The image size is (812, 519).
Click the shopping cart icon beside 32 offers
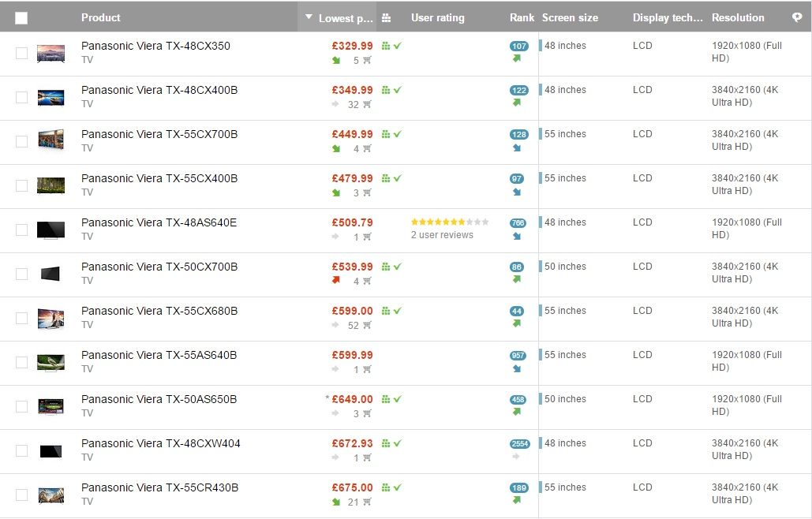click(367, 105)
